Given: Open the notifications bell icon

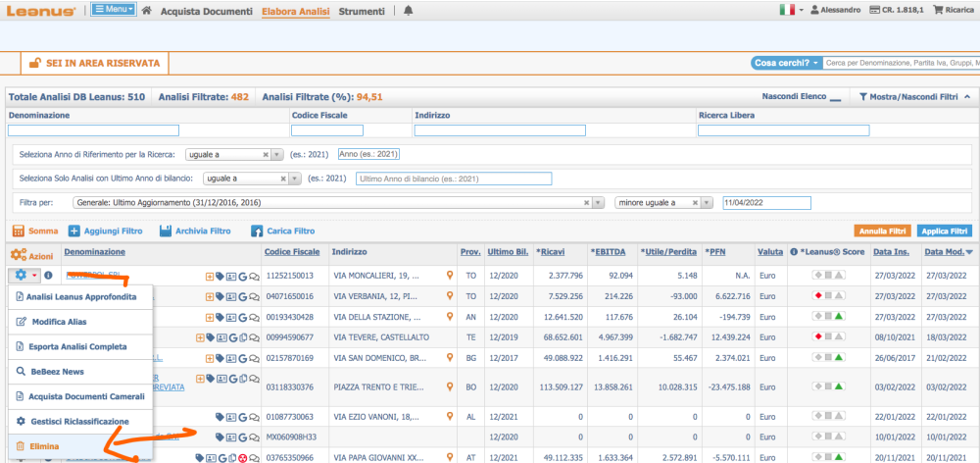Looking at the screenshot, I should click(x=409, y=10).
